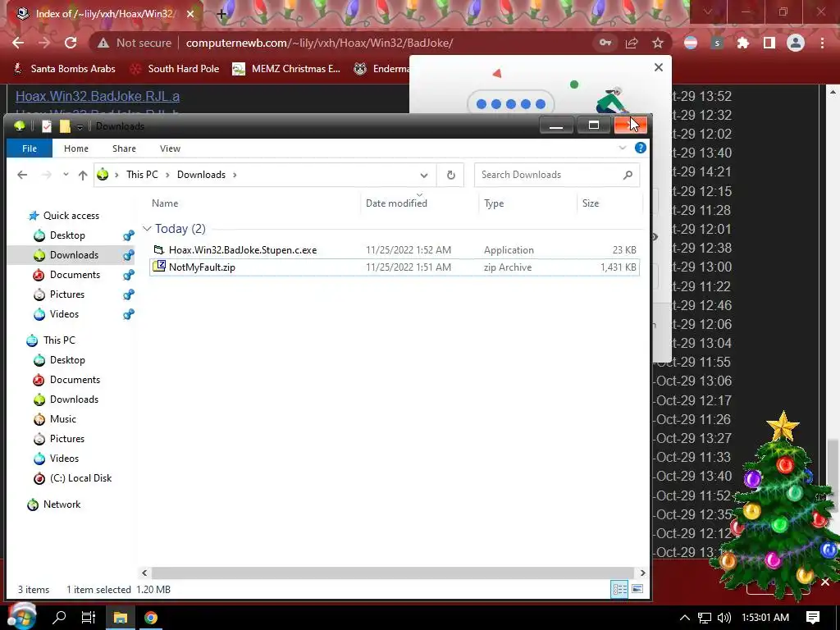Viewport: 840px width, 630px height.
Task: Open Pictures under Quick access
Action: [x=67, y=294]
